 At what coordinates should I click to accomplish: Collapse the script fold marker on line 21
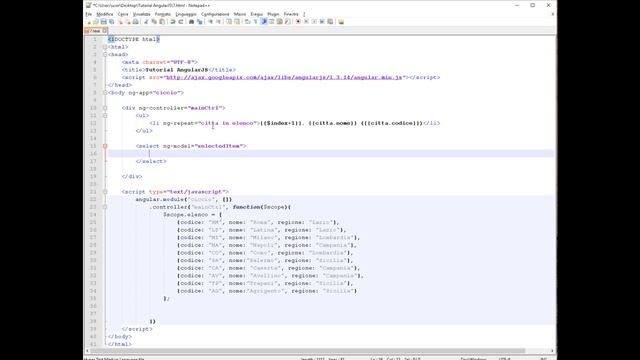(105, 192)
